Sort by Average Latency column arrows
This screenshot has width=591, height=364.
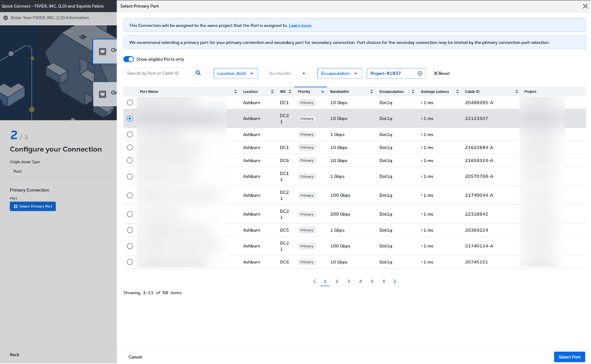tap(457, 92)
